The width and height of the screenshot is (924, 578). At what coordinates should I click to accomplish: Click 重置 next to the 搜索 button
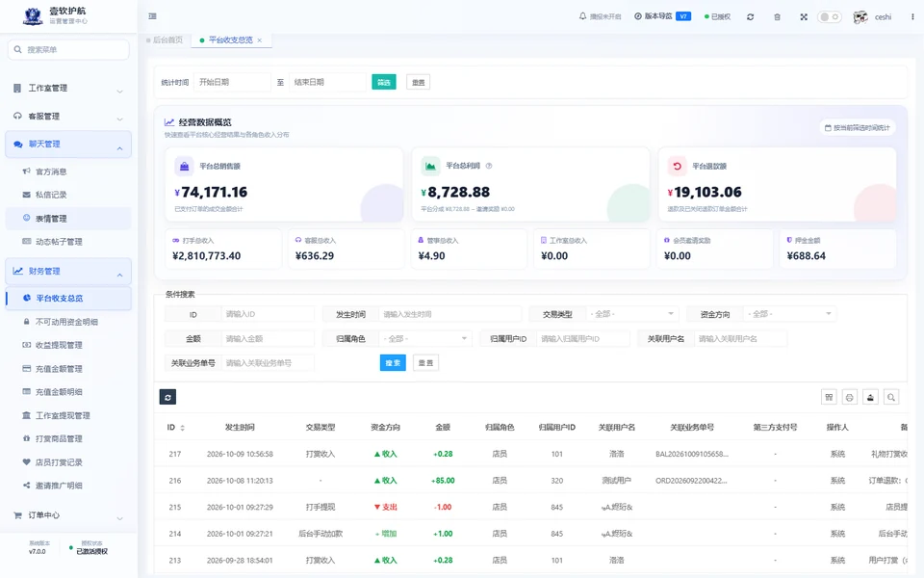pyautogui.click(x=425, y=363)
